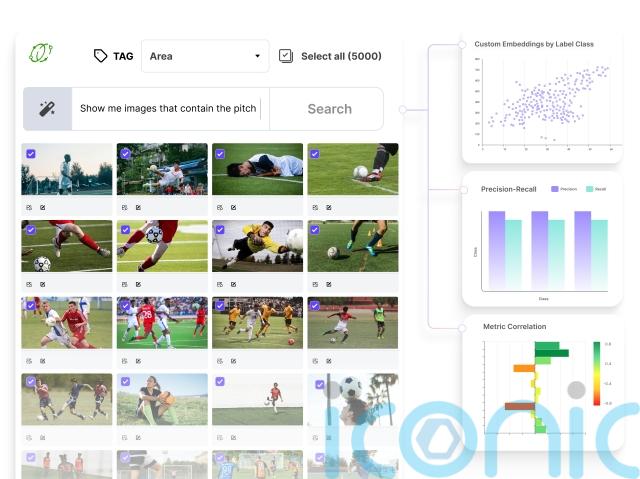Toggle checkbox on the goalkeeper diving image
640x479 pixels.
(220, 230)
